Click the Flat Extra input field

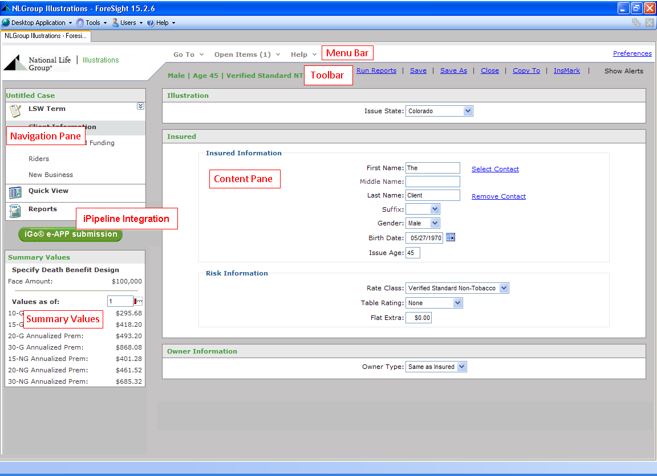pyautogui.click(x=418, y=318)
